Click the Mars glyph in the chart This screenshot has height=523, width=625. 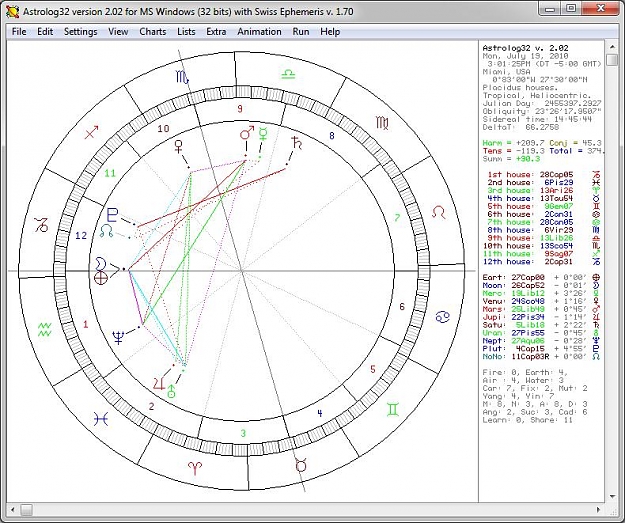coord(247,133)
